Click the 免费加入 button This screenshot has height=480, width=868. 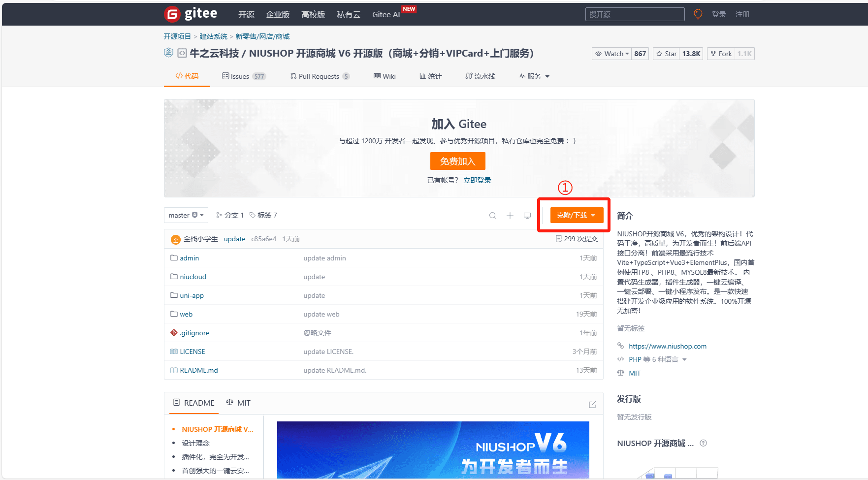click(x=457, y=161)
